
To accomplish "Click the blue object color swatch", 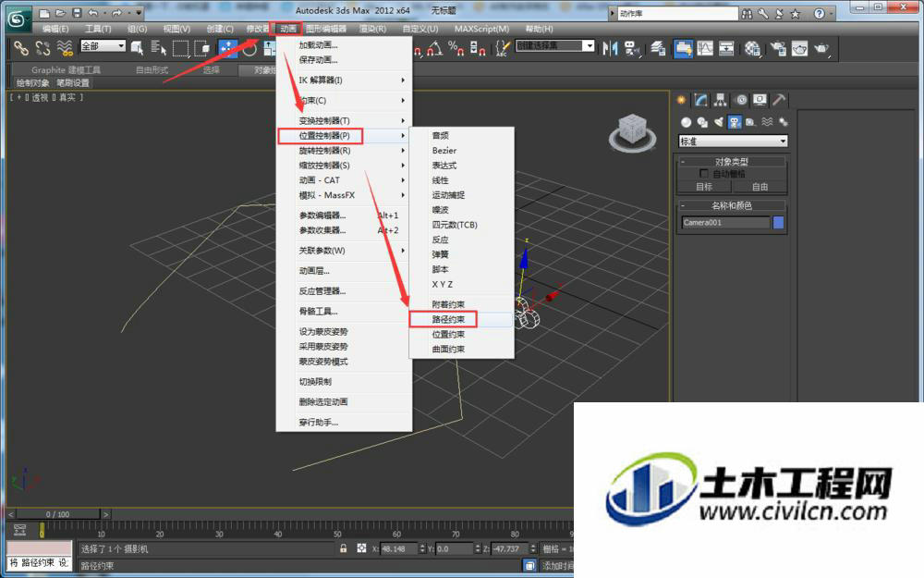I will click(778, 222).
